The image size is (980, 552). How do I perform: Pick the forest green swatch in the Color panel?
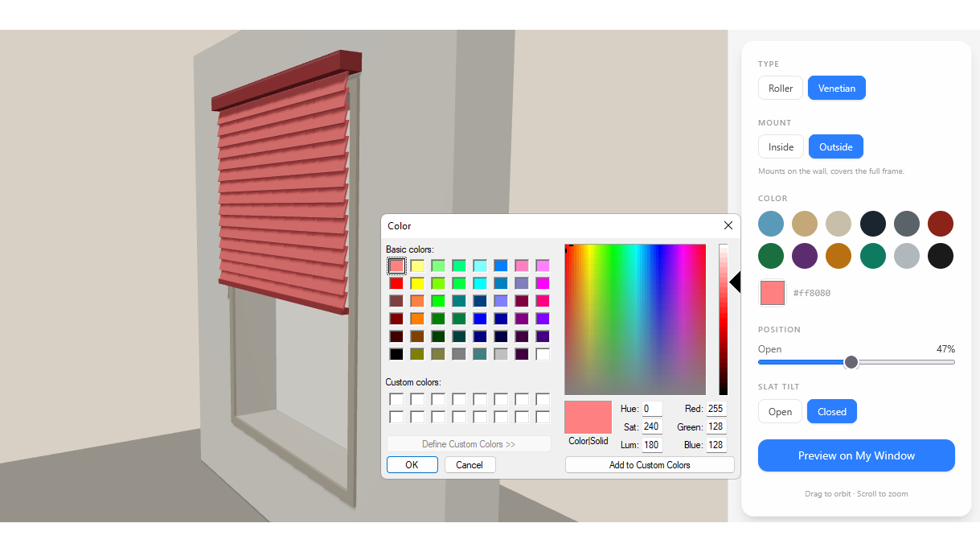(x=771, y=256)
